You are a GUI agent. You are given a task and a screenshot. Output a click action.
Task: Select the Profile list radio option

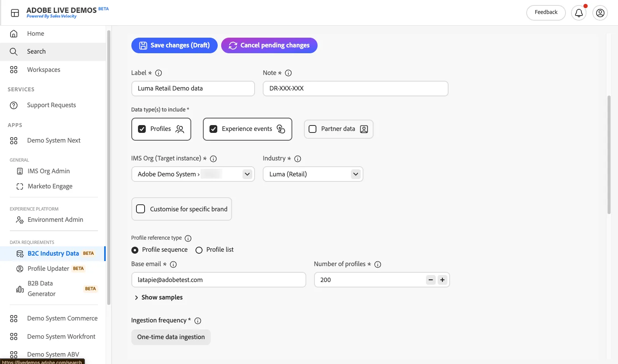tap(199, 250)
